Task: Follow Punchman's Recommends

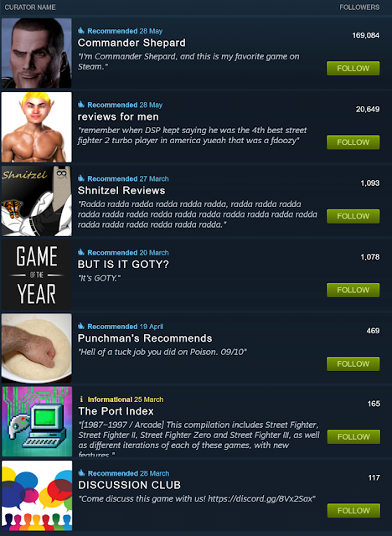Action: coord(353,363)
